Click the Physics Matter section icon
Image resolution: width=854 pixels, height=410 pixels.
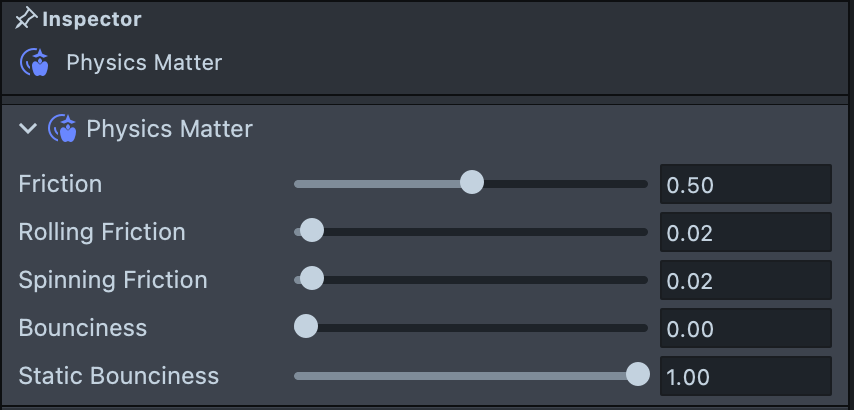tap(63, 129)
